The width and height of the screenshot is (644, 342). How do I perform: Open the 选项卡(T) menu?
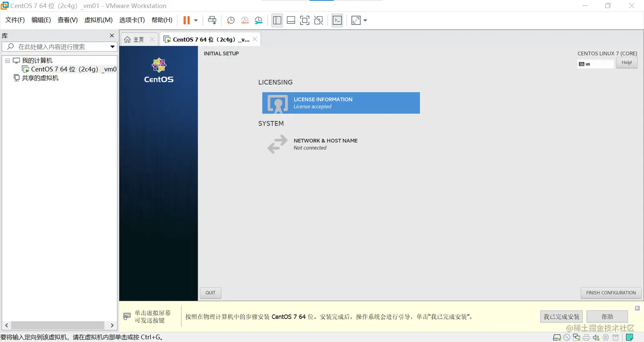132,20
